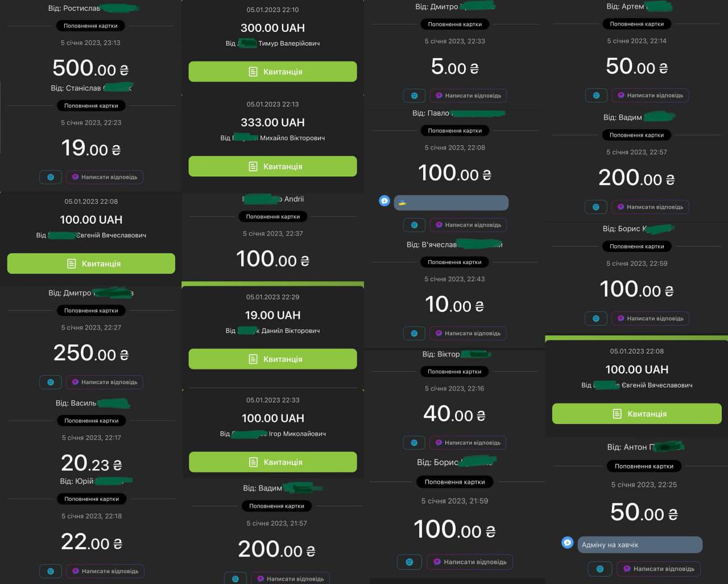Click emoji reaction under Дмитро's 250.00 ₴ payment
The width and height of the screenshot is (728, 584).
point(51,382)
